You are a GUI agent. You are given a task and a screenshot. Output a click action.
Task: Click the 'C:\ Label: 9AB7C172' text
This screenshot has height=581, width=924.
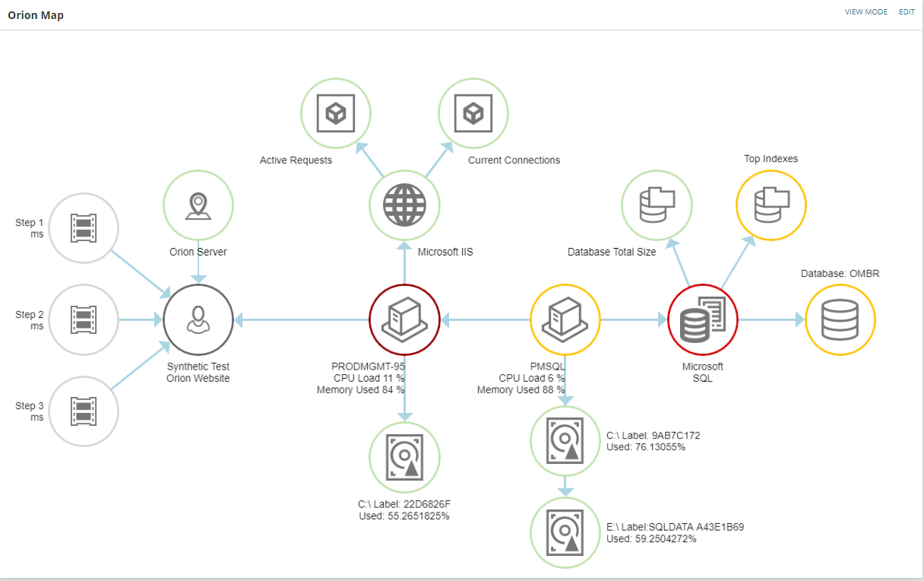point(653,436)
